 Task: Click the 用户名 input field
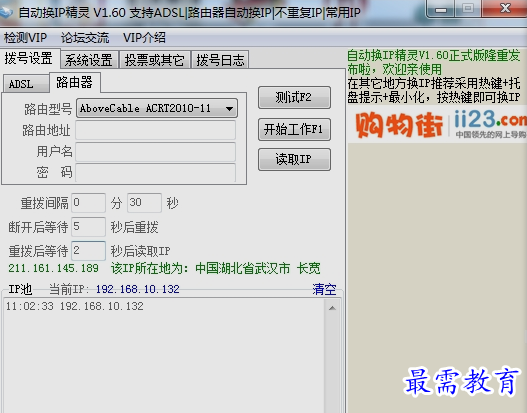pyautogui.click(x=155, y=152)
